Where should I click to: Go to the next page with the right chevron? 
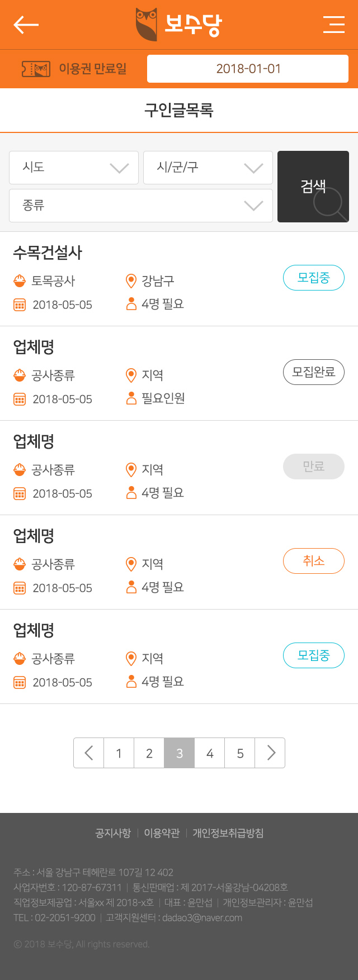270,753
